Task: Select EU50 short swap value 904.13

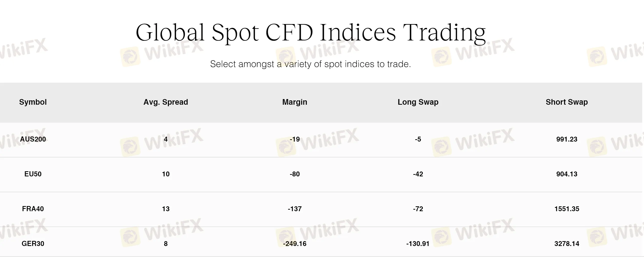Action: (567, 174)
